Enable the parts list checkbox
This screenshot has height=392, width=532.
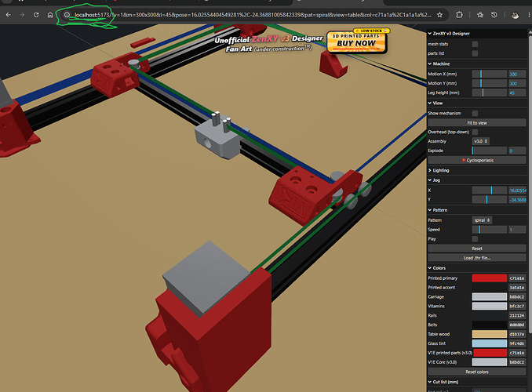475,53
